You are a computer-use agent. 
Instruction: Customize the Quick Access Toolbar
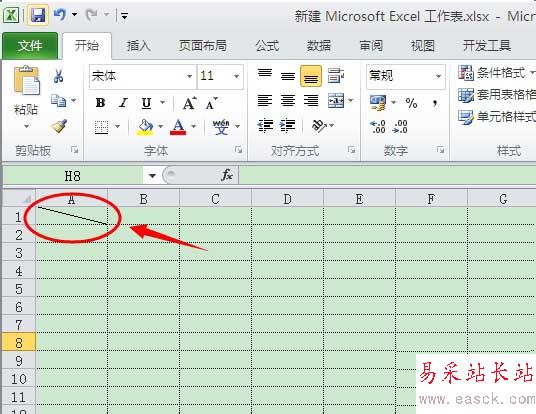point(124,16)
